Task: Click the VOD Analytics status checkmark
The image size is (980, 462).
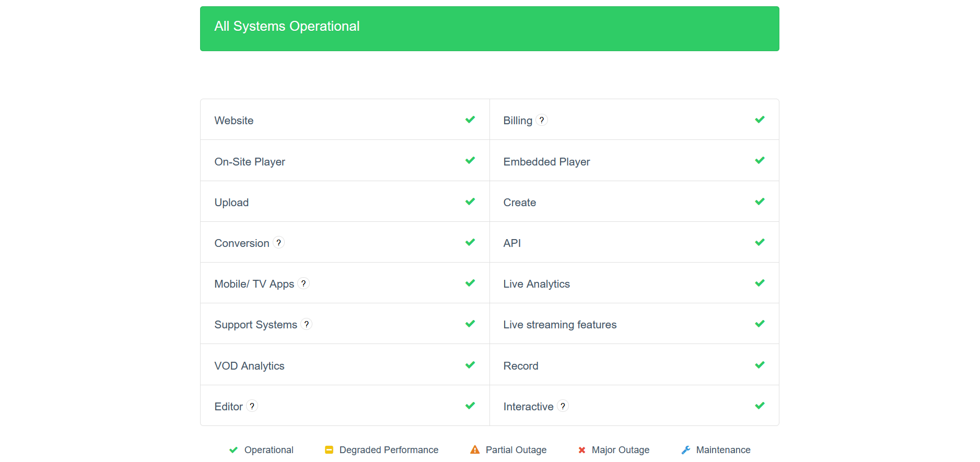Action: 470,365
